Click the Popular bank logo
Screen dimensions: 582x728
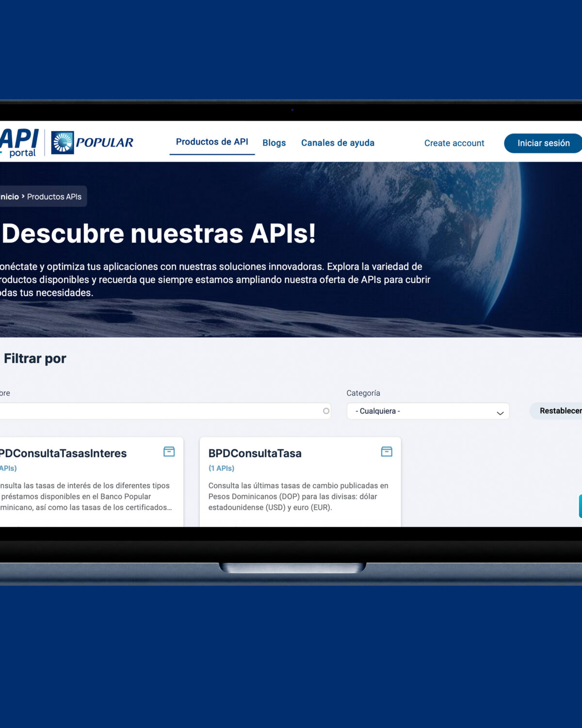pos(92,143)
